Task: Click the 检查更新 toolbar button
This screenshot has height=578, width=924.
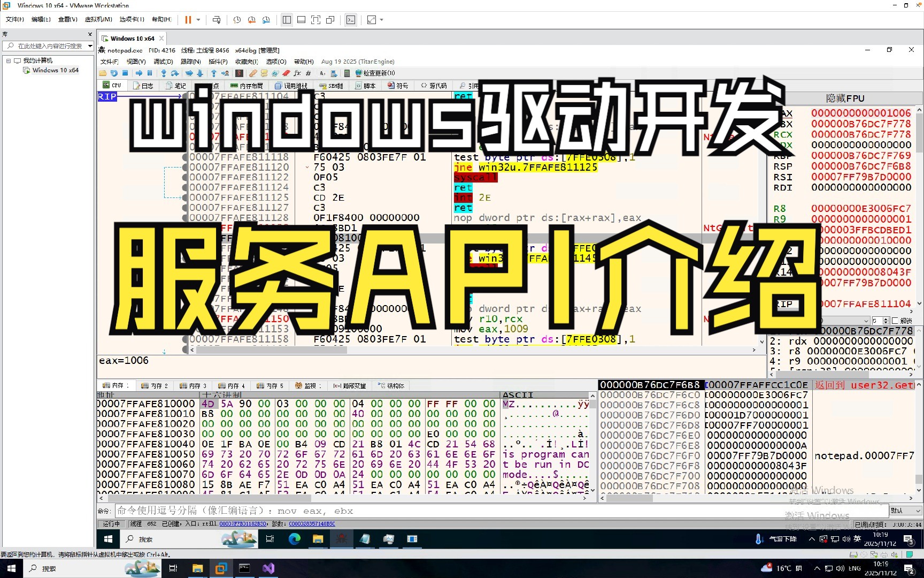Action: point(374,73)
